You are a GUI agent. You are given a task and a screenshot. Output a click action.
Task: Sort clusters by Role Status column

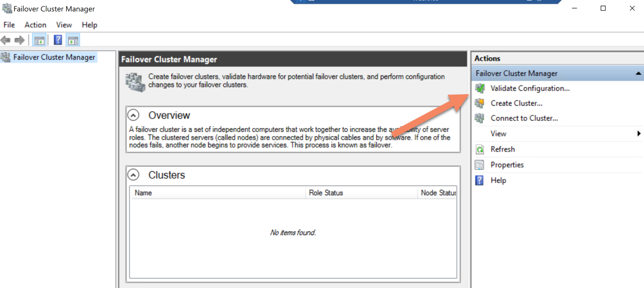(x=326, y=193)
